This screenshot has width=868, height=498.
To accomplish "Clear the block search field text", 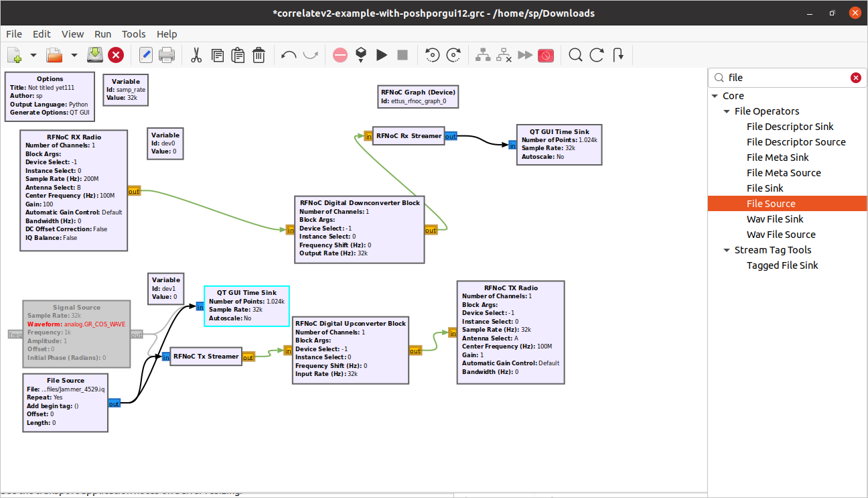I will click(855, 78).
